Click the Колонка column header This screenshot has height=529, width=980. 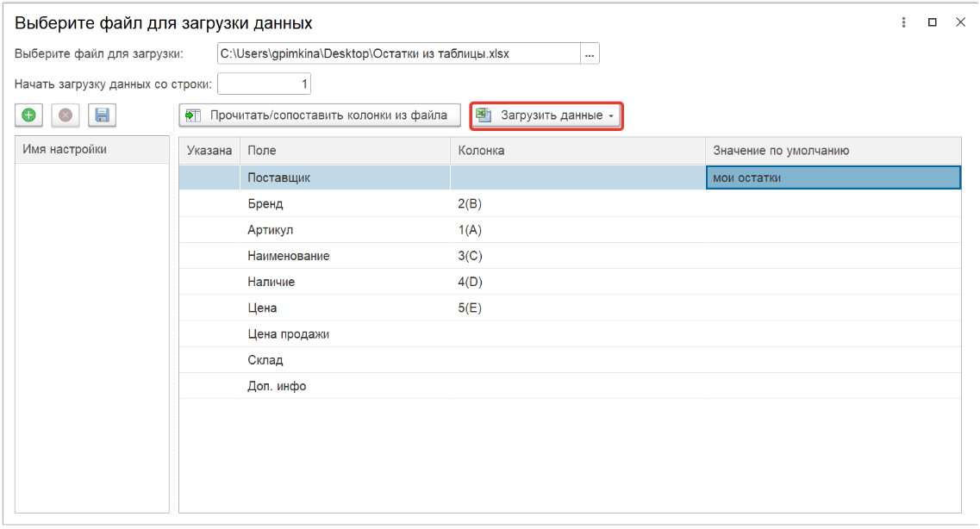[481, 151]
